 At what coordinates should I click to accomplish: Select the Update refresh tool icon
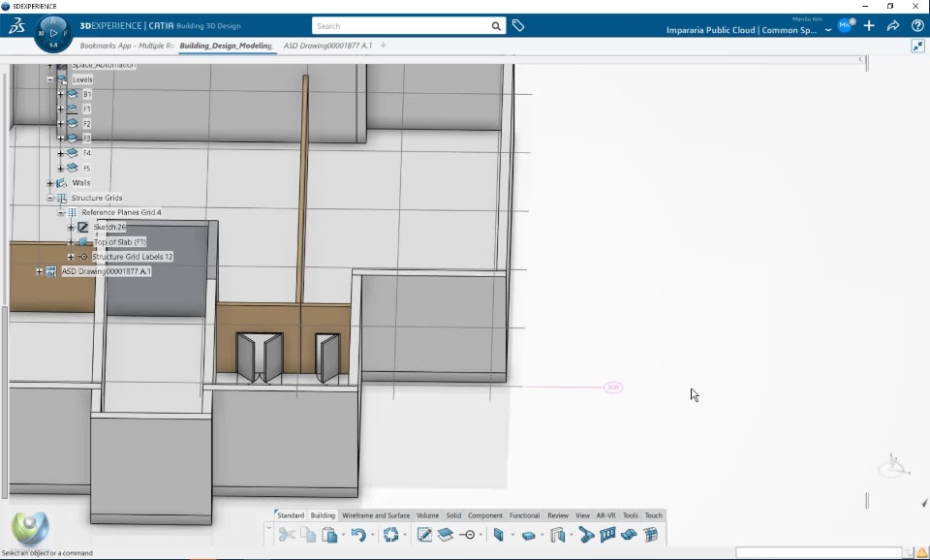point(390,535)
